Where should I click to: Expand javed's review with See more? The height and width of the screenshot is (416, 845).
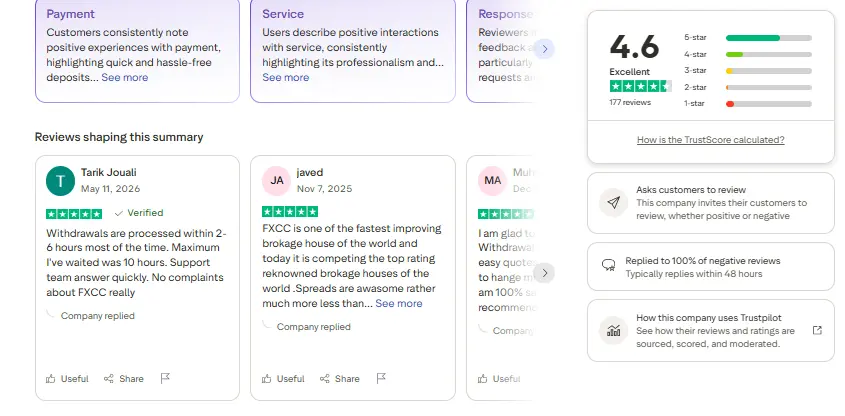tap(399, 303)
